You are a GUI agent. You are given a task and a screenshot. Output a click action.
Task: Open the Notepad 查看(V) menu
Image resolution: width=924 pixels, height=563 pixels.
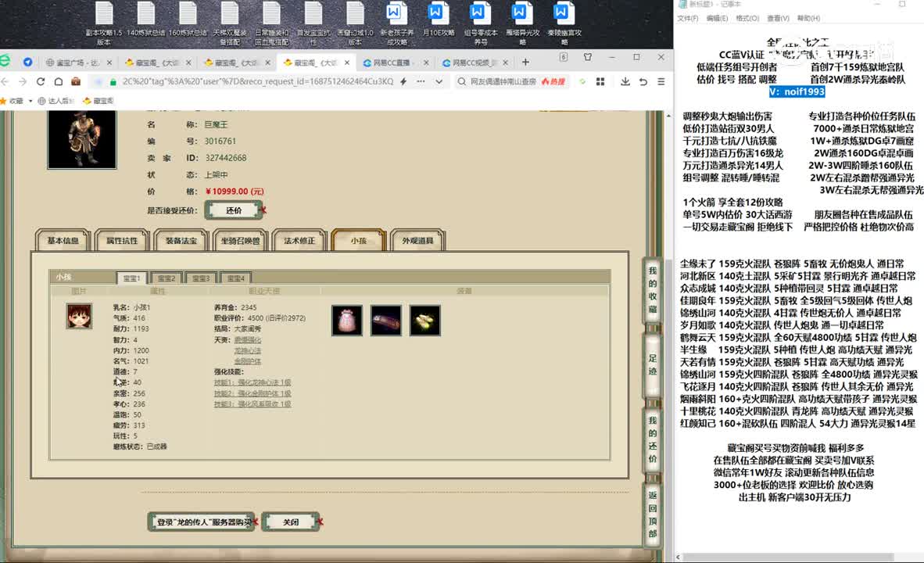click(778, 18)
